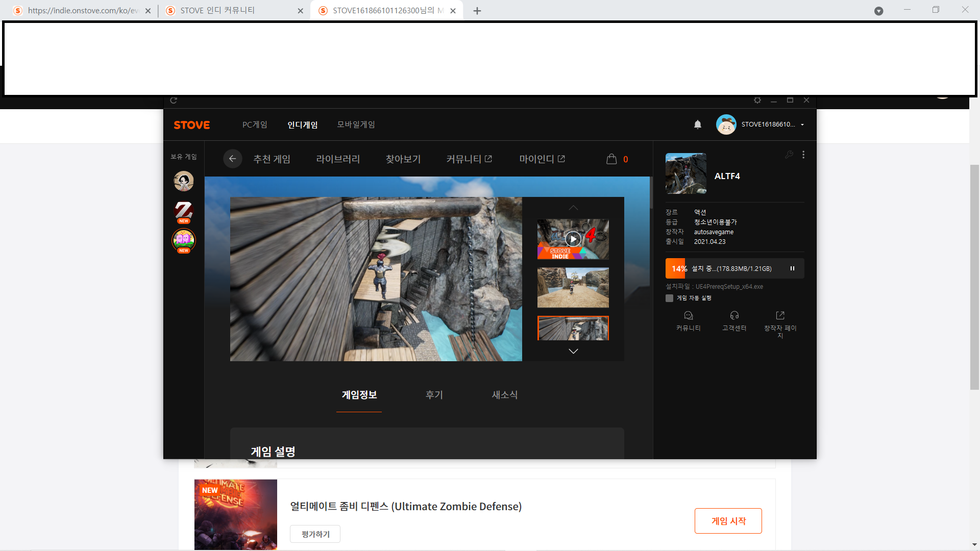Viewport: 980px width, 551px height.
Task: Click the refresh icon in launcher
Action: click(174, 101)
